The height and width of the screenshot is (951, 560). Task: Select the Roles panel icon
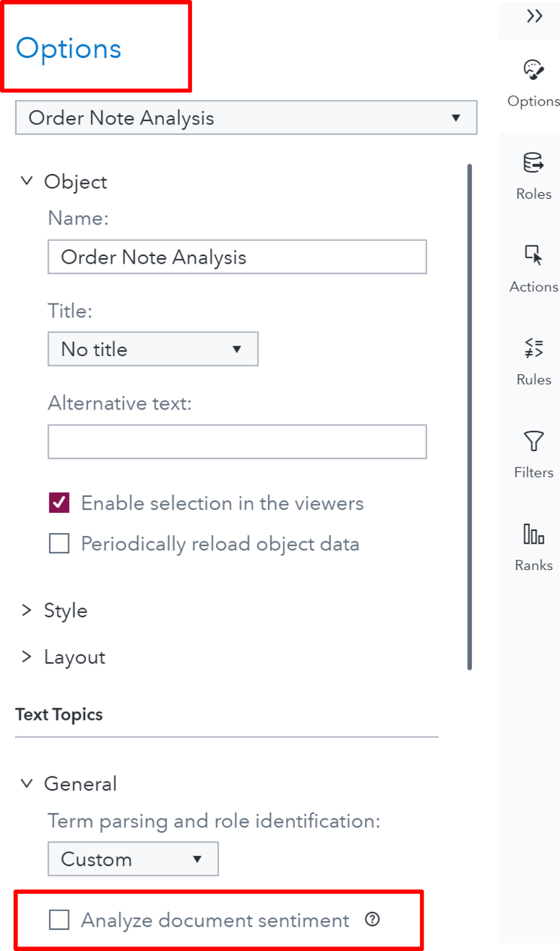pyautogui.click(x=533, y=169)
